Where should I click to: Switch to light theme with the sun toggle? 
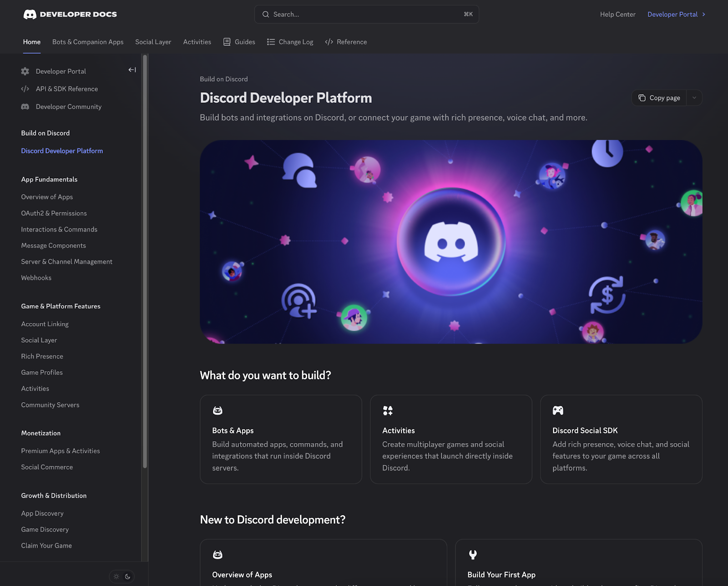116,576
